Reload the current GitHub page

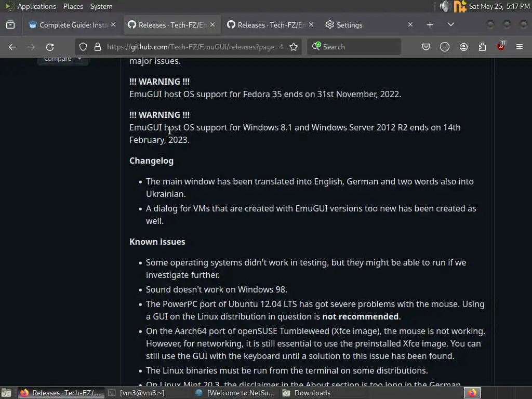pyautogui.click(x=50, y=47)
